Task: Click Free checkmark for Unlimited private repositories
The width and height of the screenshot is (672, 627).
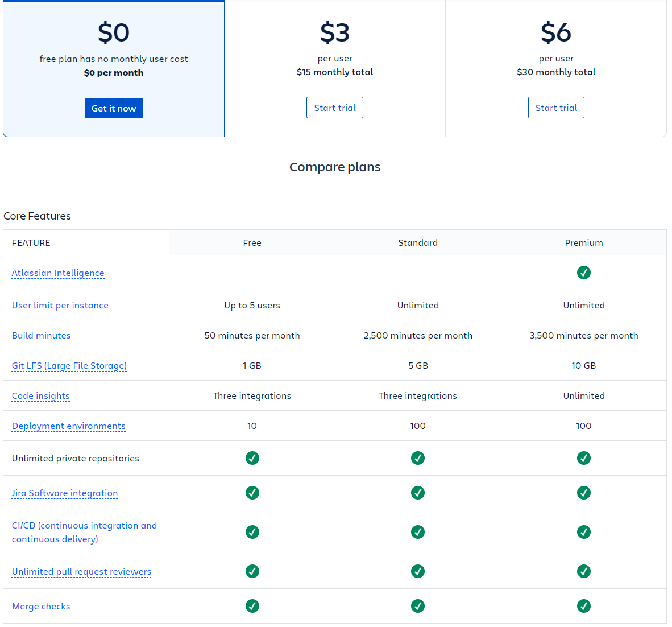Action: coord(252,458)
